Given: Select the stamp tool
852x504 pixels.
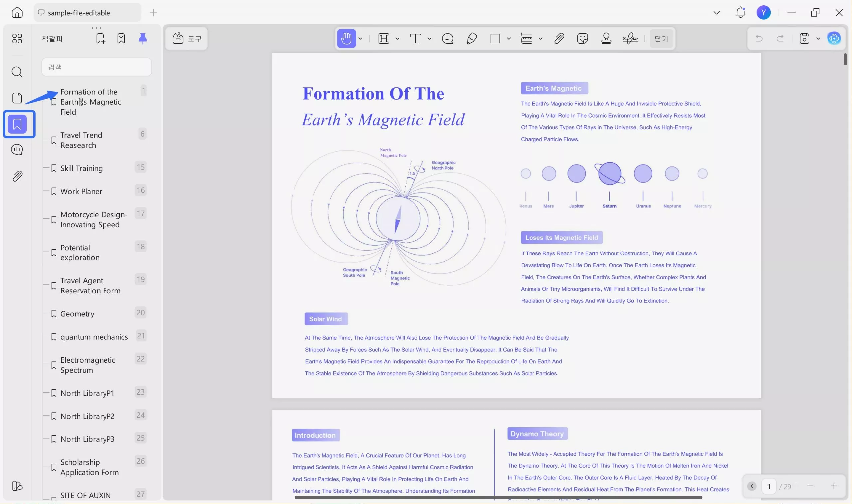Looking at the screenshot, I should [606, 38].
